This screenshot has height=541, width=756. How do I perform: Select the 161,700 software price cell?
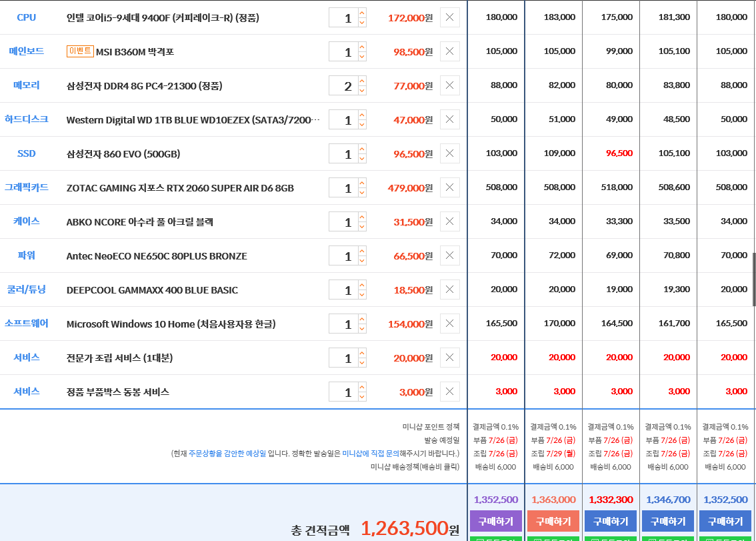674,324
